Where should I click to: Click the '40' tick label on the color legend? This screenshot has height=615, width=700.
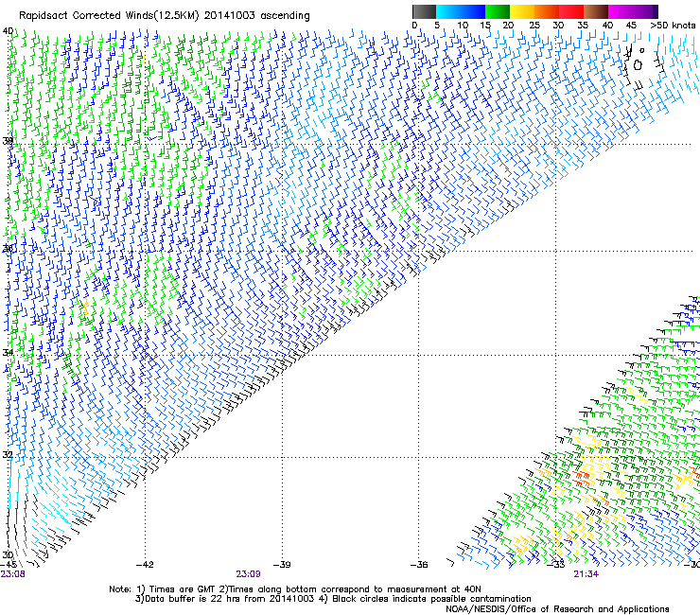click(x=607, y=26)
